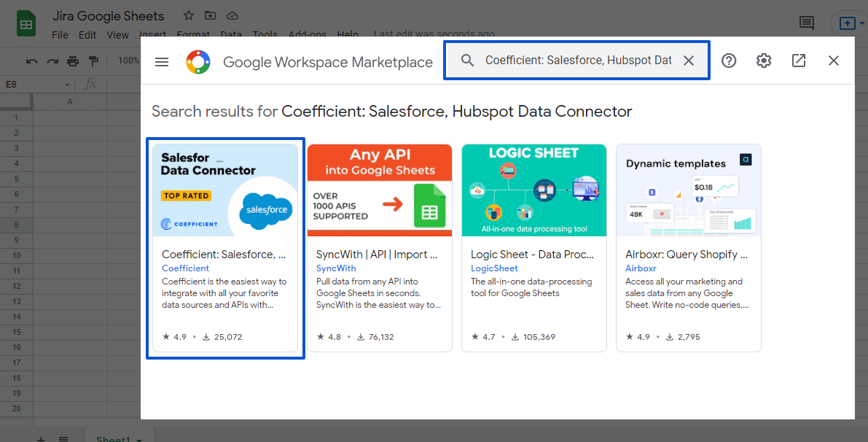Print the spreadsheet

pyautogui.click(x=73, y=61)
